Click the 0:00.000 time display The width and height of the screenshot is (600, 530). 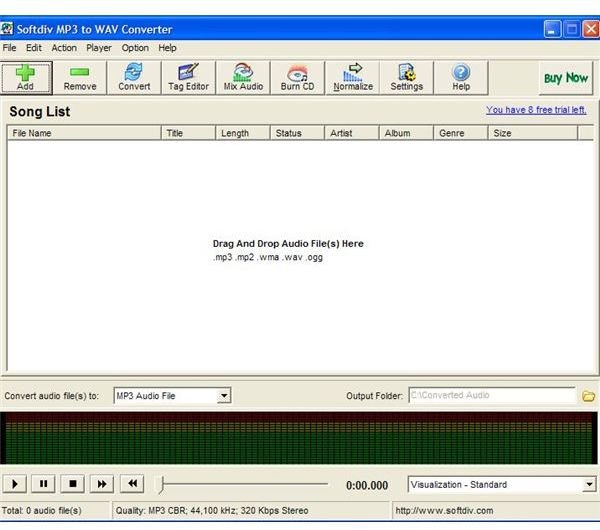point(367,485)
